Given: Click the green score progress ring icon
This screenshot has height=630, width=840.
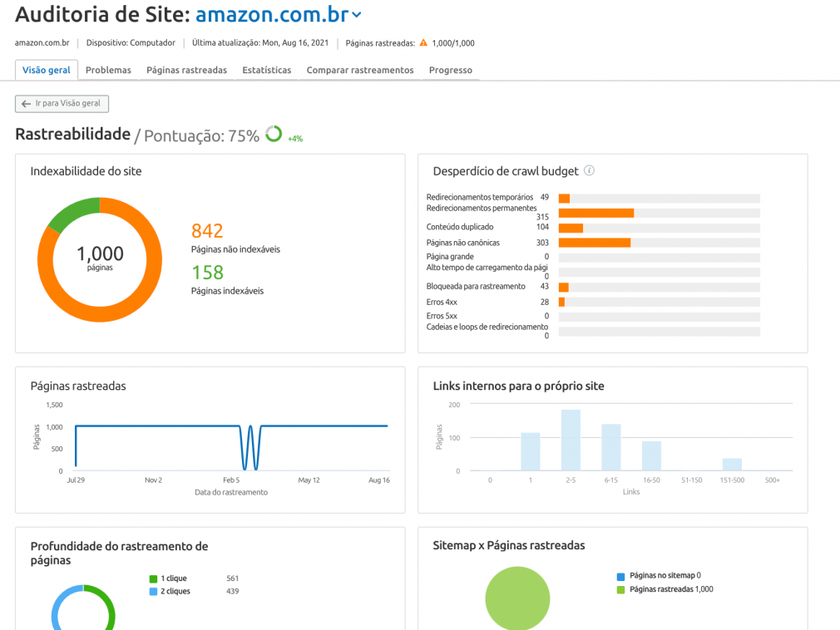Looking at the screenshot, I should click(274, 134).
